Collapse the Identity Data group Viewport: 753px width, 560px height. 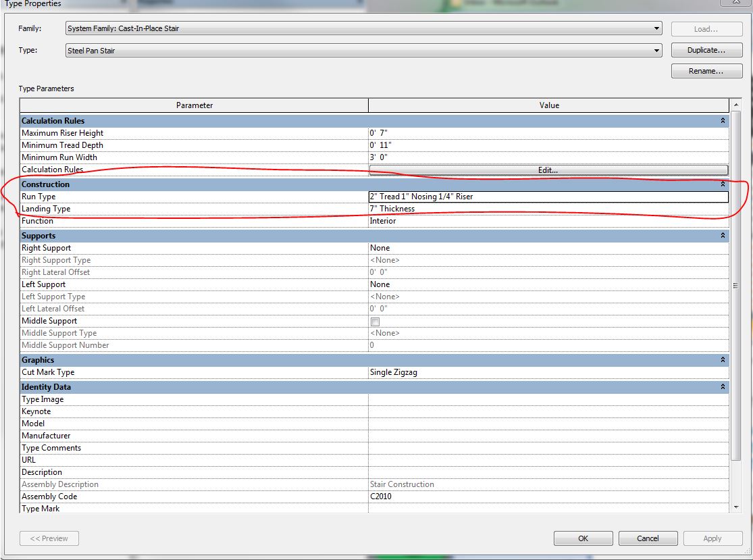(723, 386)
